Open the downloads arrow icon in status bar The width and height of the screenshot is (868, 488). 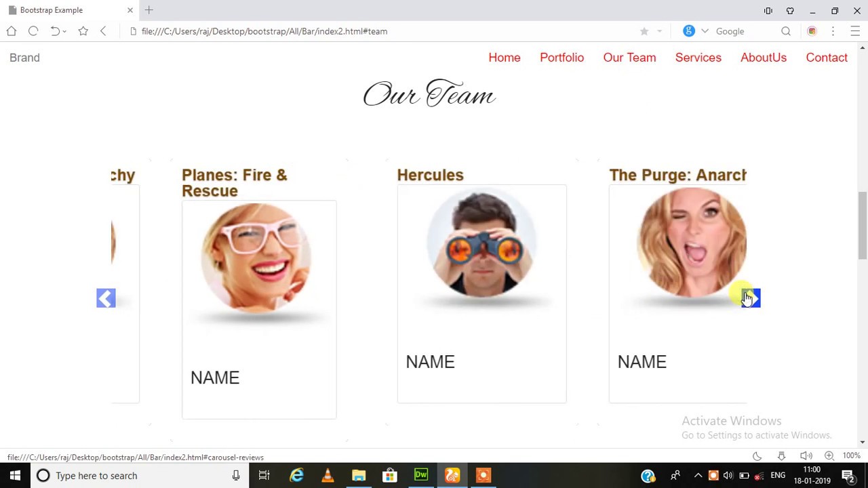[x=781, y=456]
